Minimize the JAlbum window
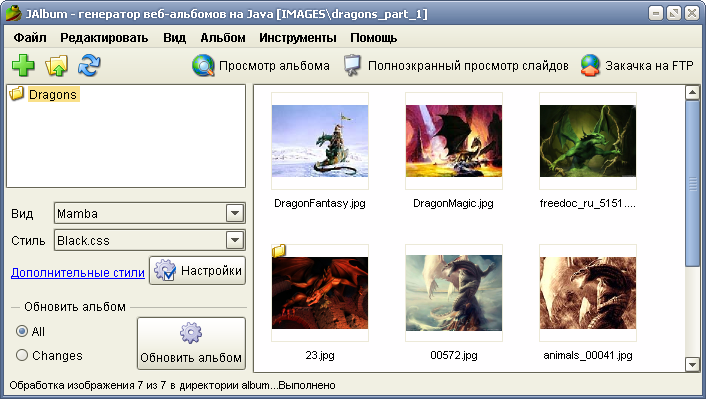 tap(656, 14)
